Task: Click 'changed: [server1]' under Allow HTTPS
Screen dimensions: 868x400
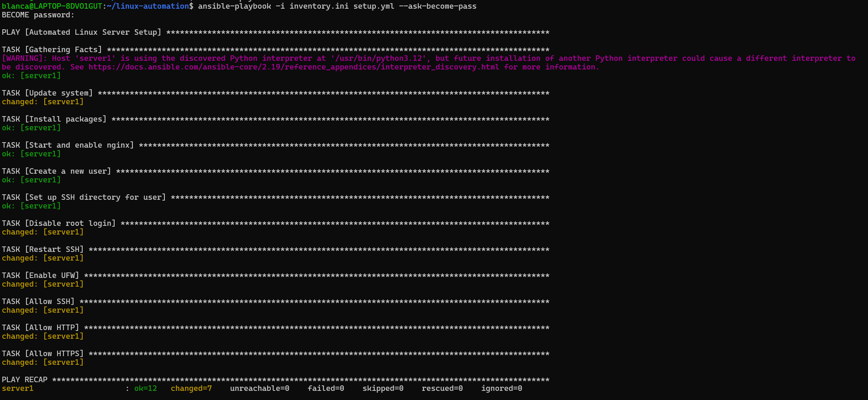Action: 42,363
